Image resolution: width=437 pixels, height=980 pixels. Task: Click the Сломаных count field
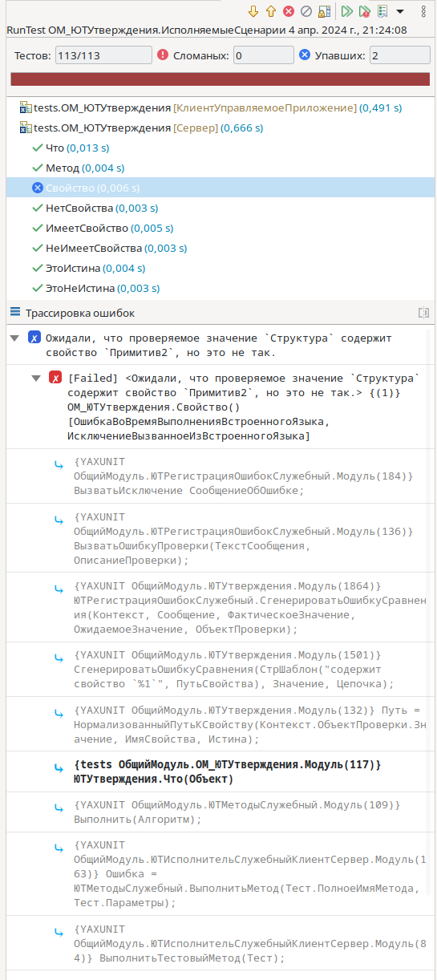pos(262,55)
